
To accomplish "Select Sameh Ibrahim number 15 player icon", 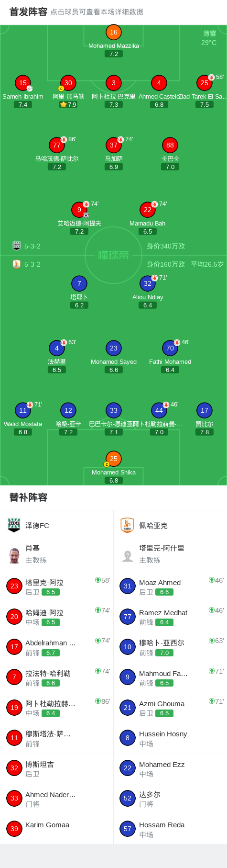I will click(x=23, y=83).
